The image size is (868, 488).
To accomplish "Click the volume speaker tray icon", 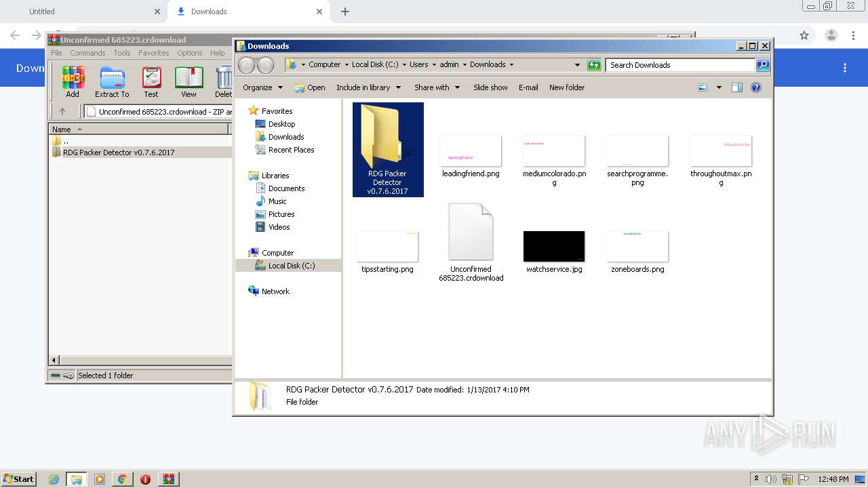I will (x=771, y=479).
